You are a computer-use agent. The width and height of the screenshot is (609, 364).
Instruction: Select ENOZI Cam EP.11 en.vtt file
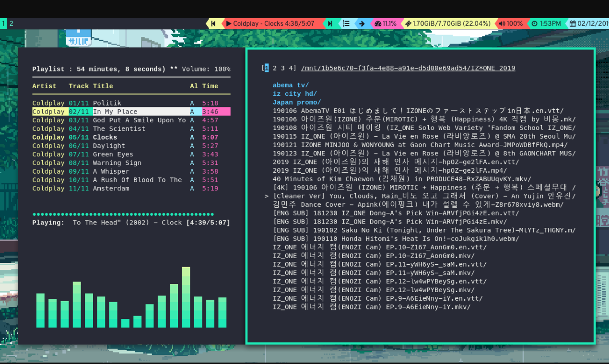tap(380, 264)
